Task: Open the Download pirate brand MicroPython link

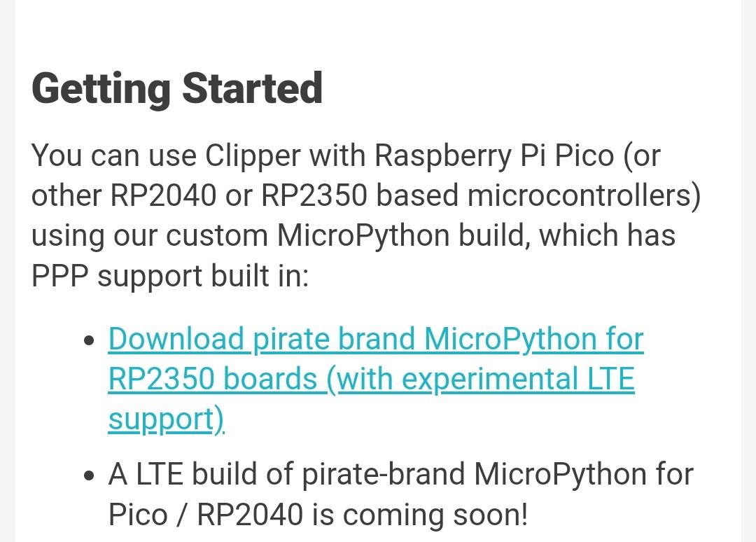Action: pyautogui.click(x=376, y=379)
